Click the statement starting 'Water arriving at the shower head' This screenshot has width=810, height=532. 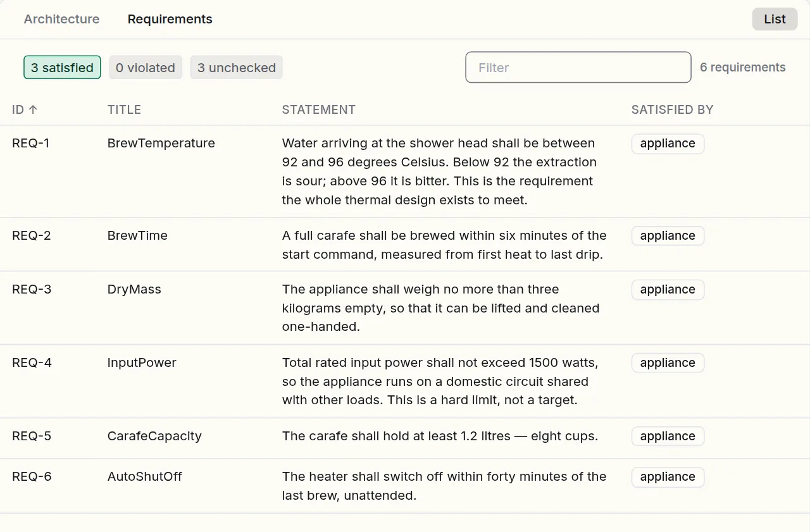click(x=440, y=171)
